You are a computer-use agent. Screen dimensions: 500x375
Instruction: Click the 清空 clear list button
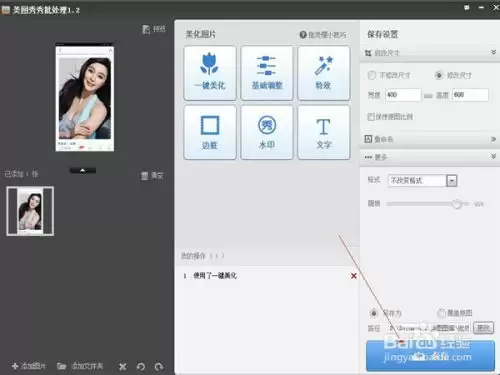pyautogui.click(x=152, y=176)
